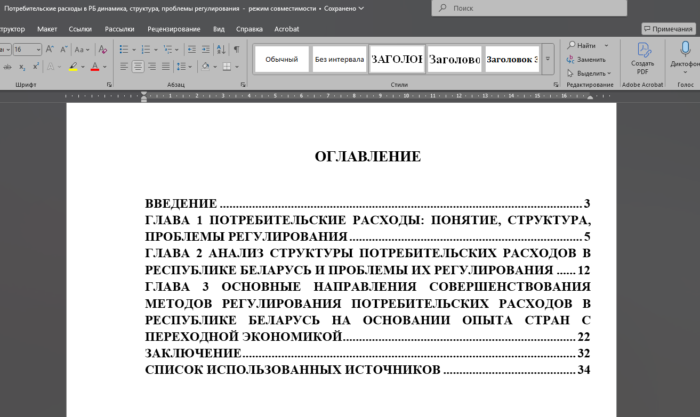Open numbering library dropdown arrow

coord(155,50)
